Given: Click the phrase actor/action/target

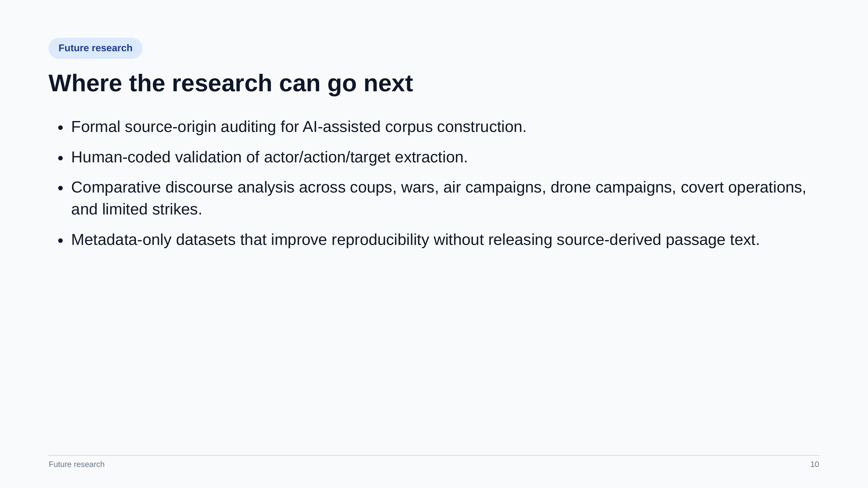Looking at the screenshot, I should [x=327, y=157].
